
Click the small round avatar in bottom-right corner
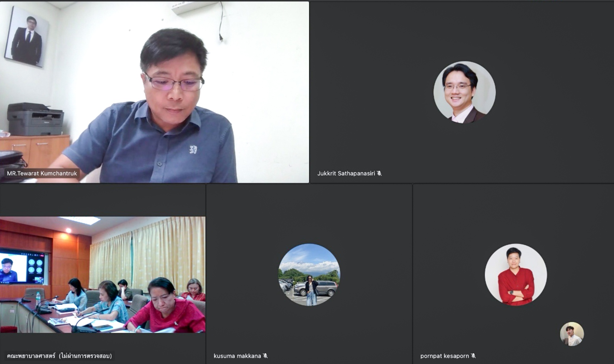click(x=572, y=334)
